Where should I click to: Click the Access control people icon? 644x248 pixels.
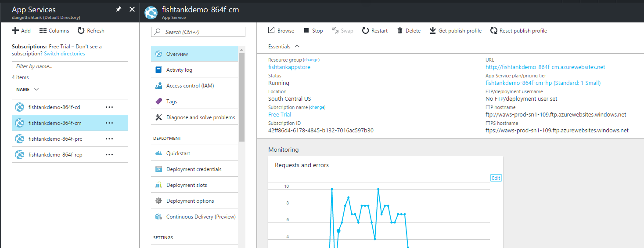click(x=158, y=86)
